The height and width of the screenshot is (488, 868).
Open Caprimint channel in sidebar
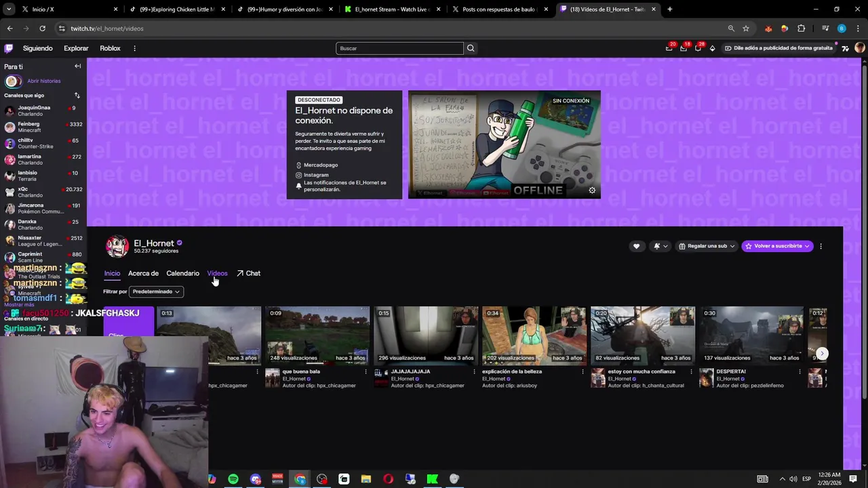click(43, 257)
